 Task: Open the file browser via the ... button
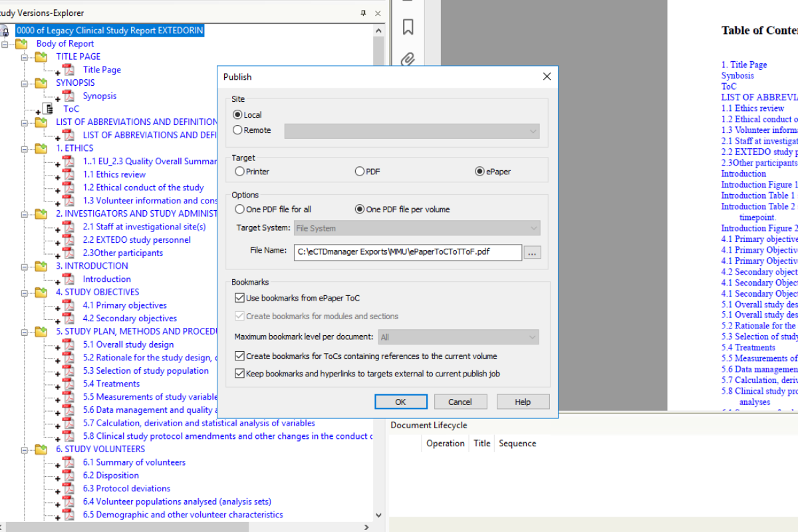pos(532,252)
